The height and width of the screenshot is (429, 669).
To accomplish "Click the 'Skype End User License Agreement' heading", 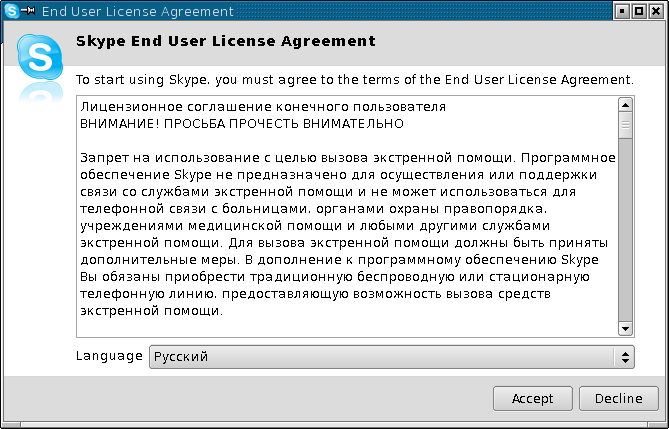I will (226, 41).
